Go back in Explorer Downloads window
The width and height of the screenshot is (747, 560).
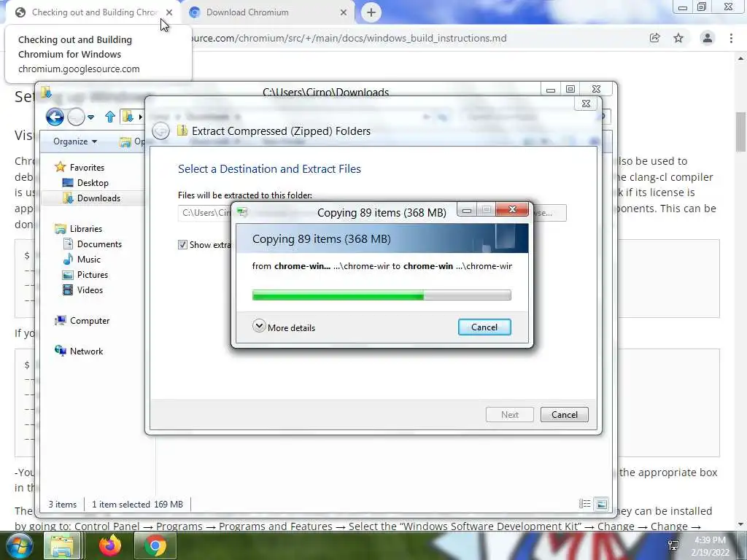tap(55, 117)
